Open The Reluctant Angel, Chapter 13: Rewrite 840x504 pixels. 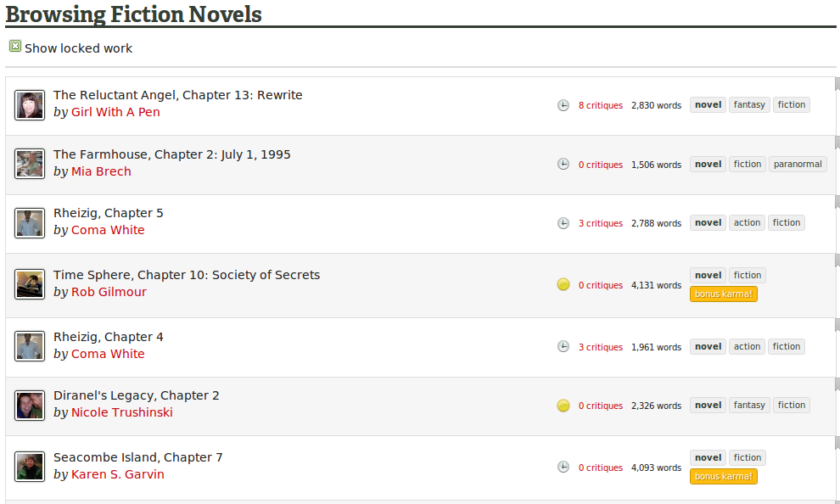tap(177, 95)
